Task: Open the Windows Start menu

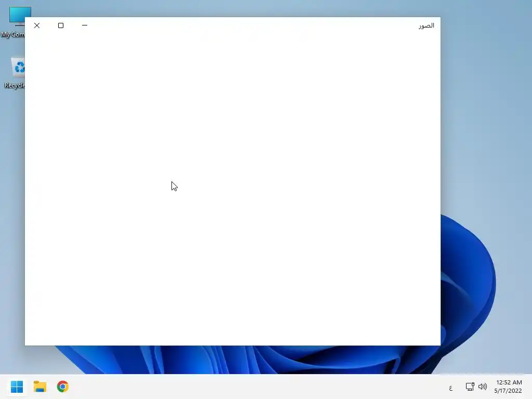Action: pyautogui.click(x=17, y=387)
